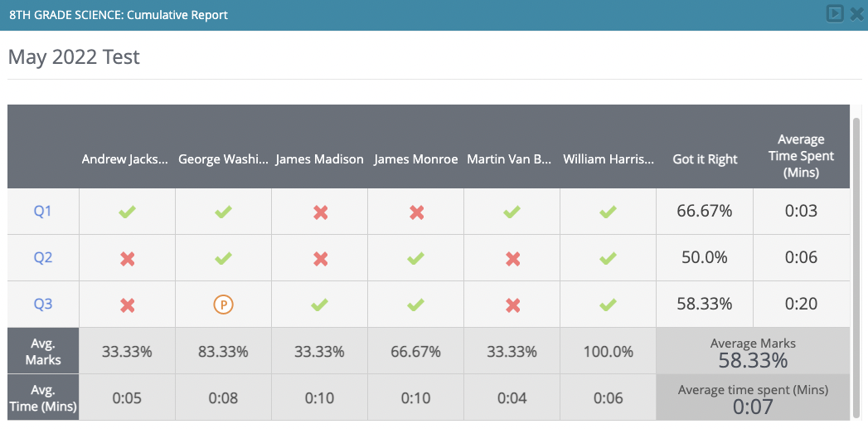The height and width of the screenshot is (429, 868).
Task: Click the play icon in the report header
Action: [x=834, y=14]
